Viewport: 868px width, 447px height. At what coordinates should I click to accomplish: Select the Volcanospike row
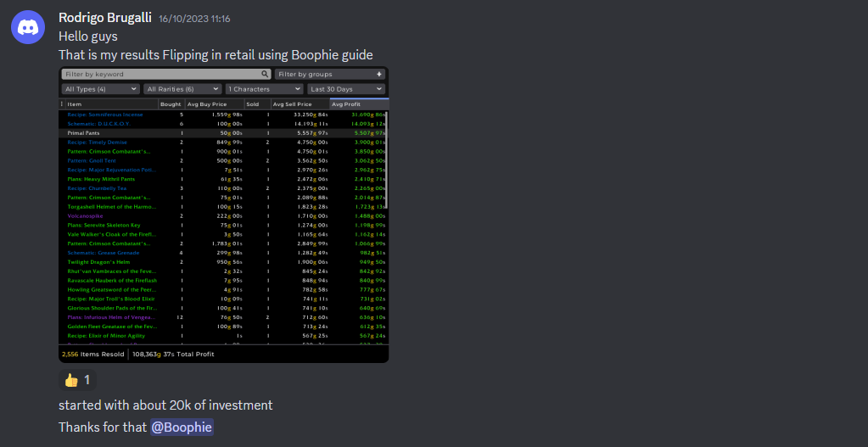(x=222, y=215)
